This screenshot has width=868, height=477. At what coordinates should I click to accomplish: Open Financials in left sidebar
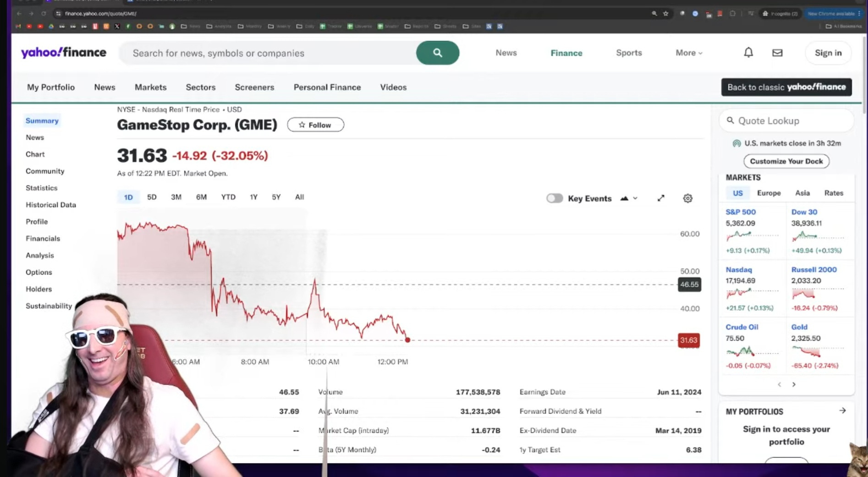[x=43, y=238]
